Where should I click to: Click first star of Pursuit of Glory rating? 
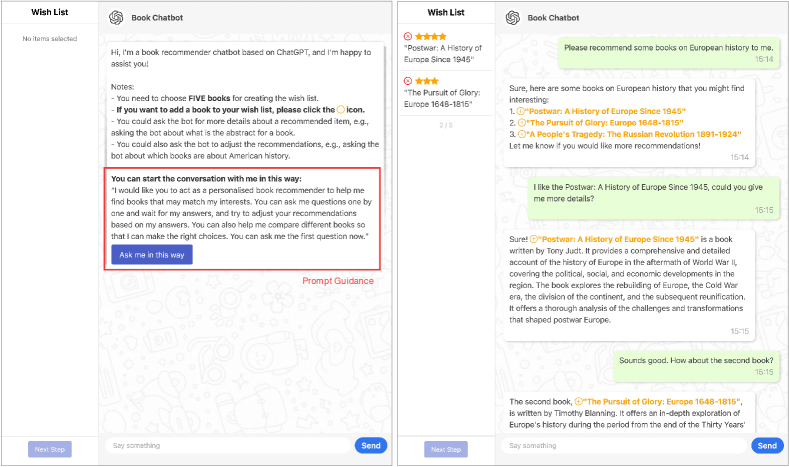[x=419, y=81]
